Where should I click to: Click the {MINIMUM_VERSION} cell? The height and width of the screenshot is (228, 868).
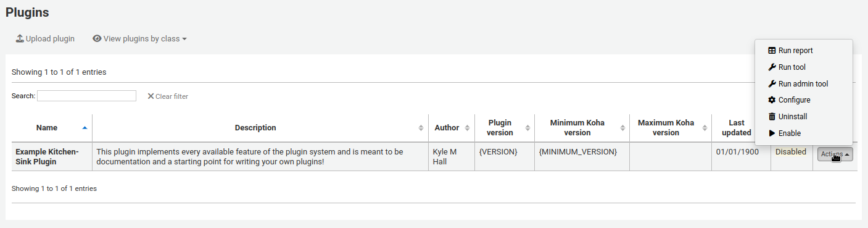582,157
